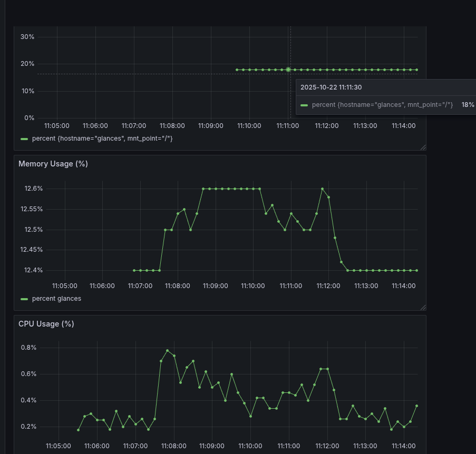
Task: Click the 12.6% y-axis label in Memory chart
Action: (x=32, y=189)
